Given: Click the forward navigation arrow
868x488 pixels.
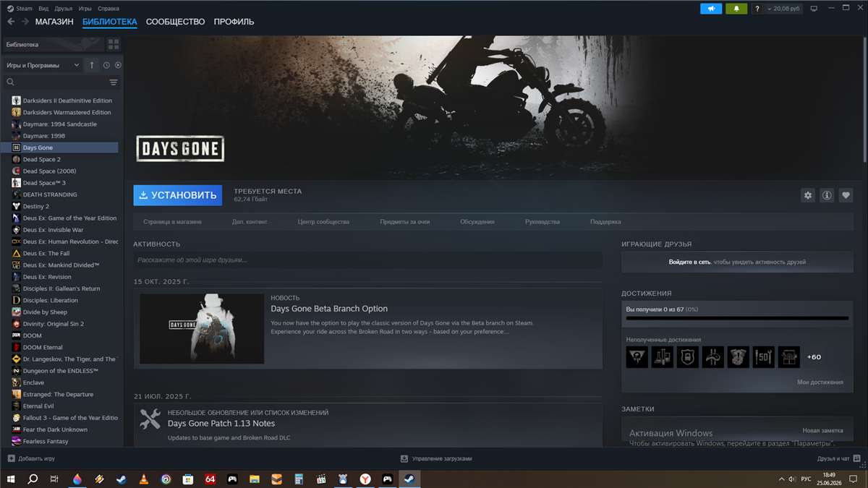Looking at the screenshot, I should pos(25,22).
